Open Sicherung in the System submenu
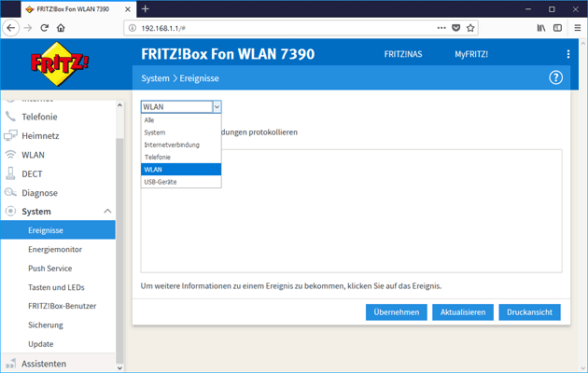 [46, 325]
